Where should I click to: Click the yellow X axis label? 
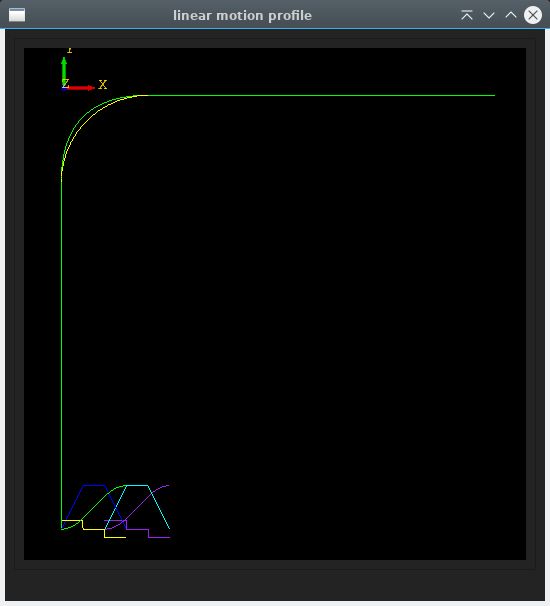(x=102, y=85)
